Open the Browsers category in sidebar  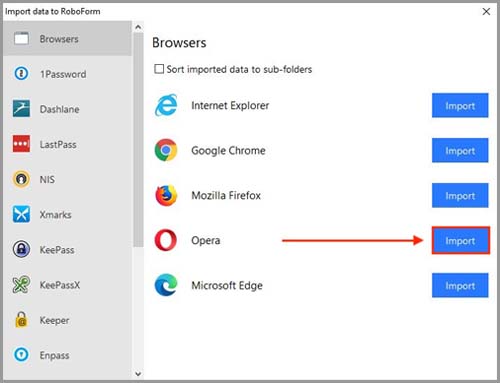click(x=68, y=39)
